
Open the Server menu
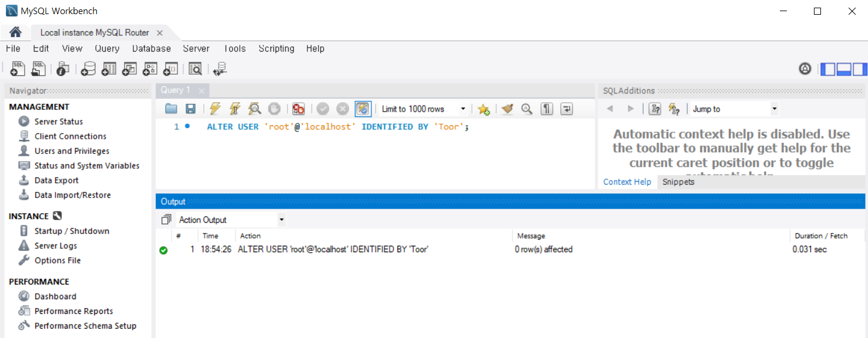[x=196, y=49]
